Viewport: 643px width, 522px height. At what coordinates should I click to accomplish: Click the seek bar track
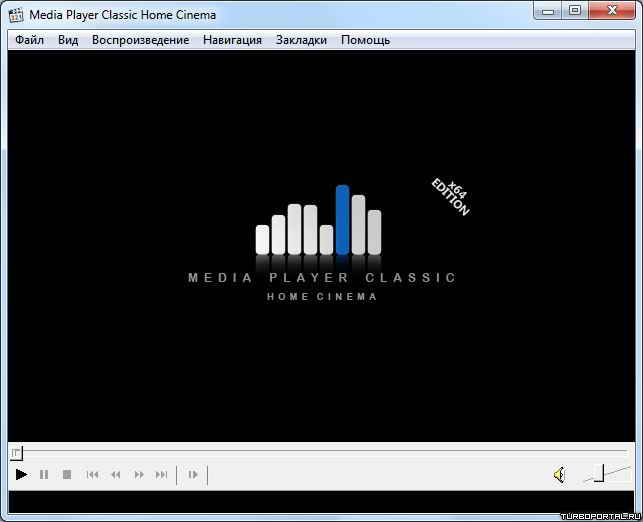pos(320,453)
